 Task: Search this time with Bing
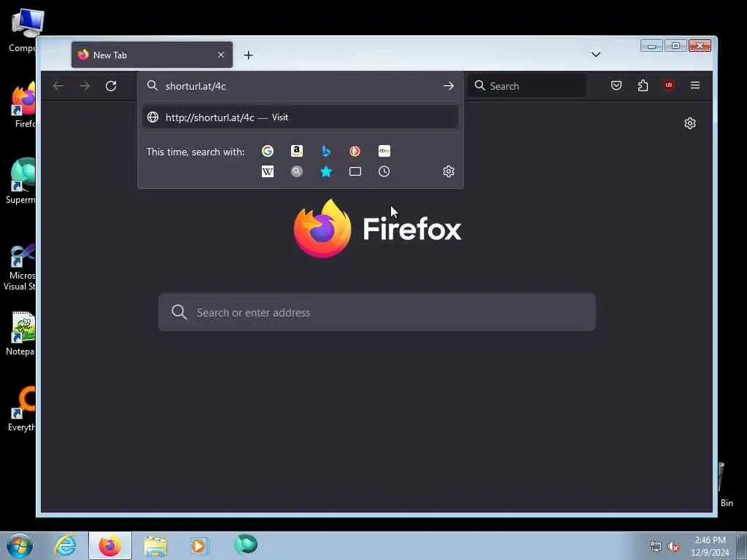point(326,152)
